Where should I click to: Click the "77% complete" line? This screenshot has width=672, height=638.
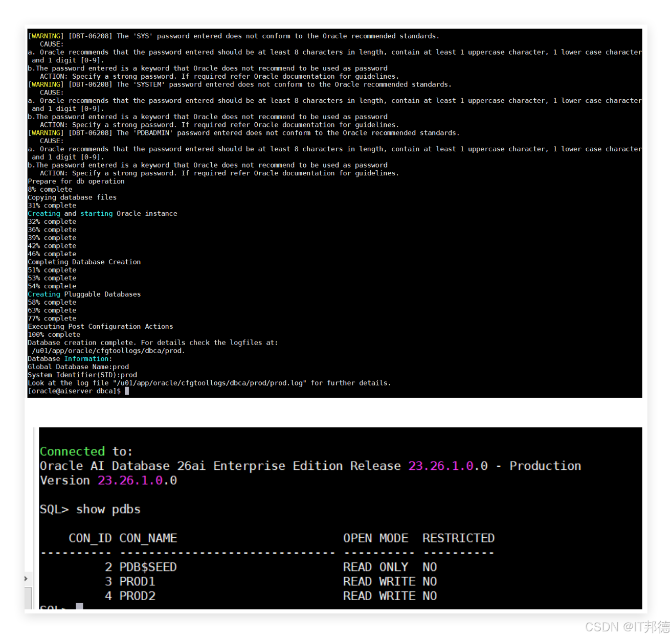[52, 318]
